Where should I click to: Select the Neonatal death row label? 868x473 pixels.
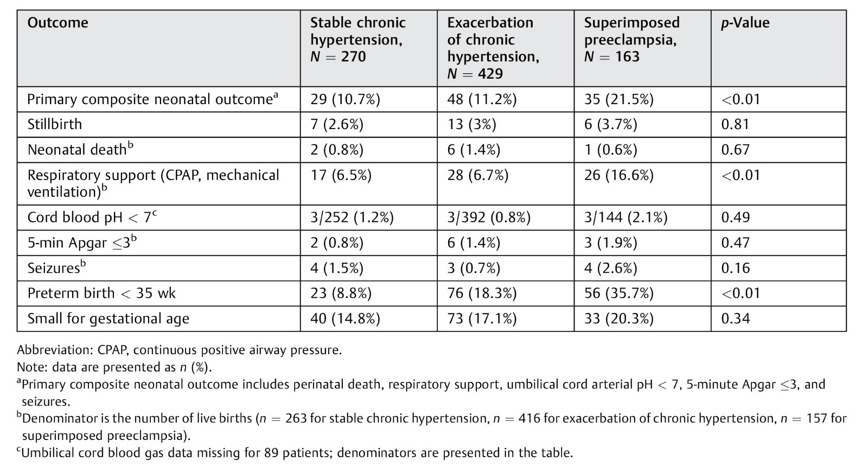tap(80, 149)
